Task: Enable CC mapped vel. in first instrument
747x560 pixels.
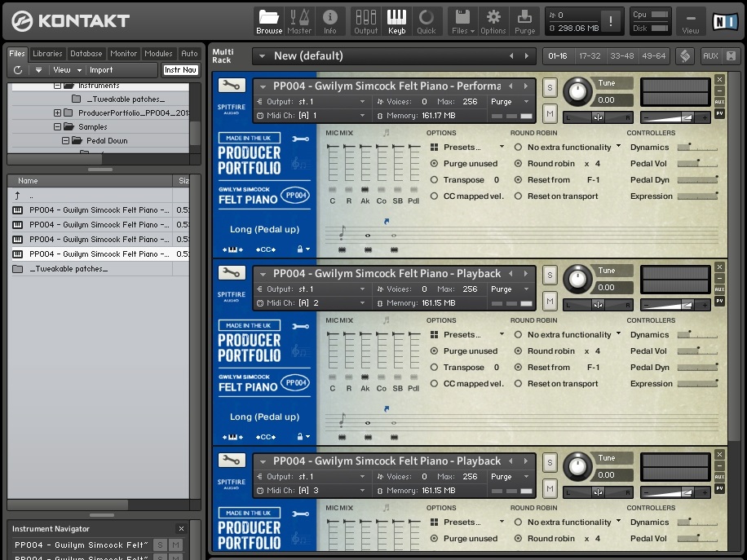Action: tap(434, 196)
